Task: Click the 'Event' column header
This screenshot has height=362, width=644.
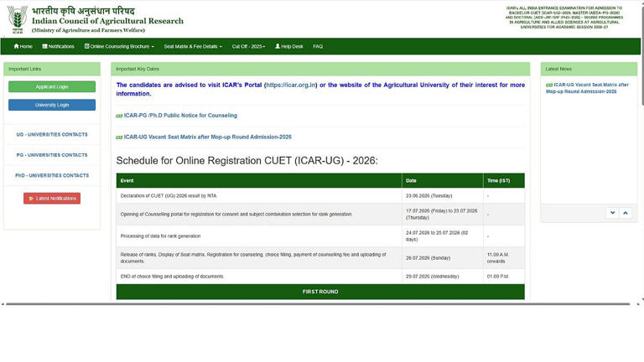Action: (259, 181)
